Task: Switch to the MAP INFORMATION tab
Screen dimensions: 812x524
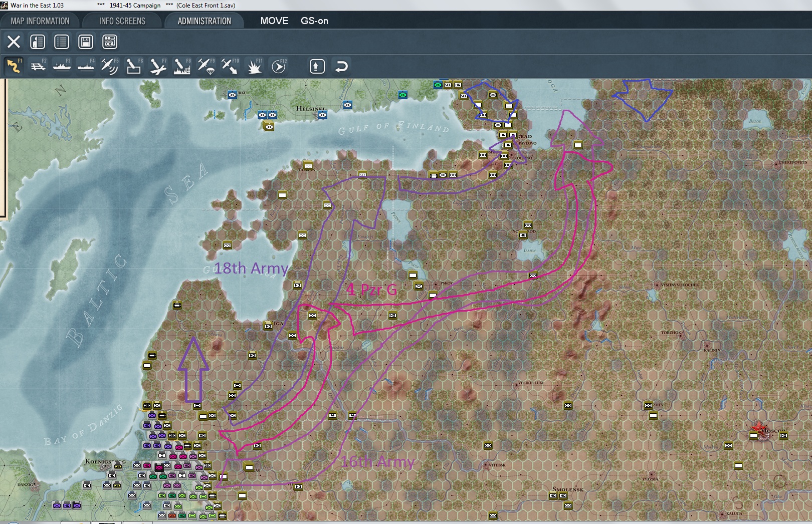Action: click(40, 21)
